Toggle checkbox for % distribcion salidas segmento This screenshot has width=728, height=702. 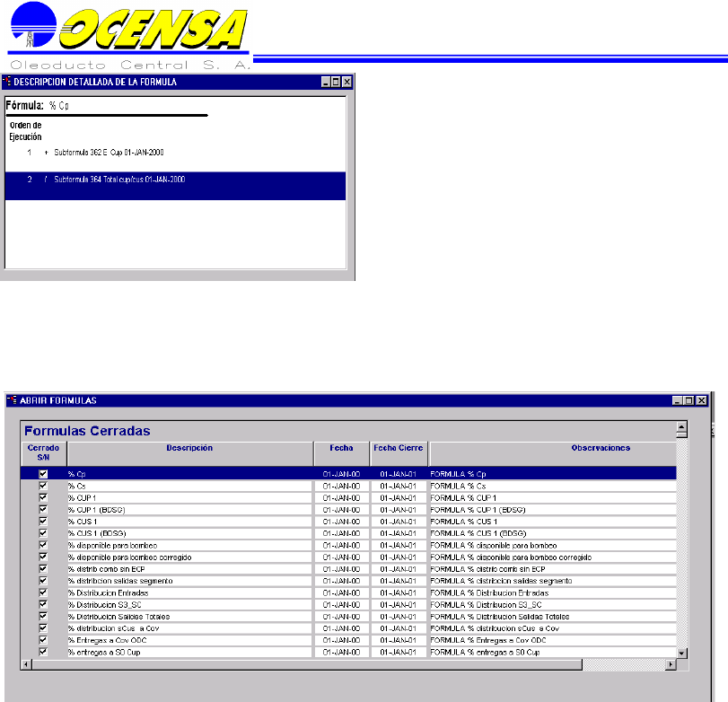pos(43,580)
